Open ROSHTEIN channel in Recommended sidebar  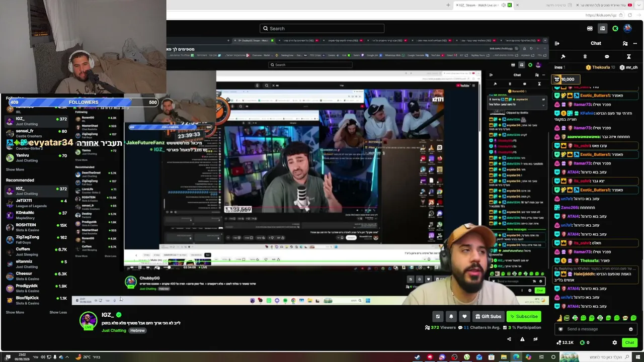pos(36,227)
